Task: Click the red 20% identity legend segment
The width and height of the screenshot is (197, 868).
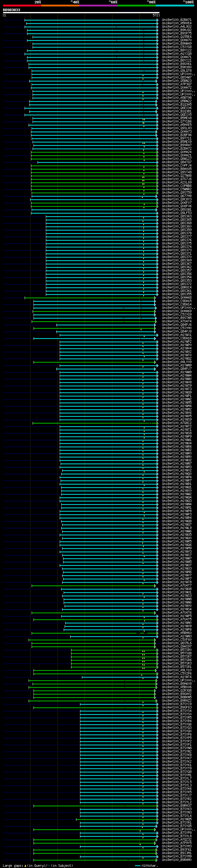Action: pos(22,6)
